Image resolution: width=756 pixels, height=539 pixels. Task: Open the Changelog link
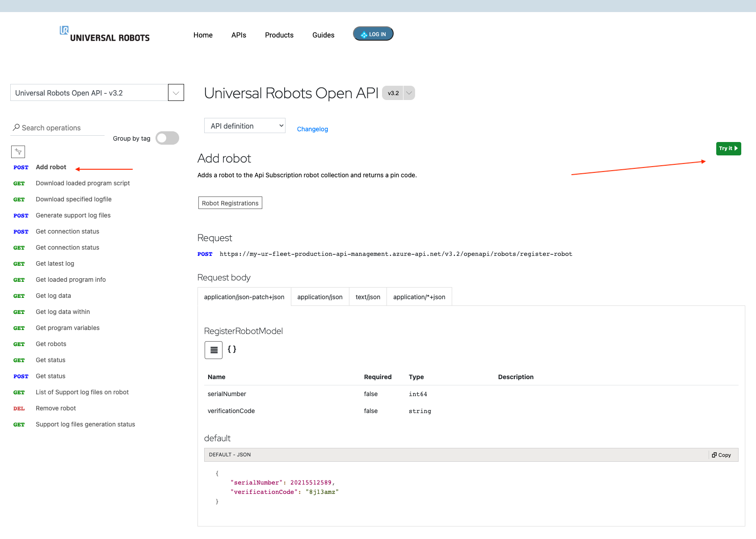pyautogui.click(x=312, y=129)
